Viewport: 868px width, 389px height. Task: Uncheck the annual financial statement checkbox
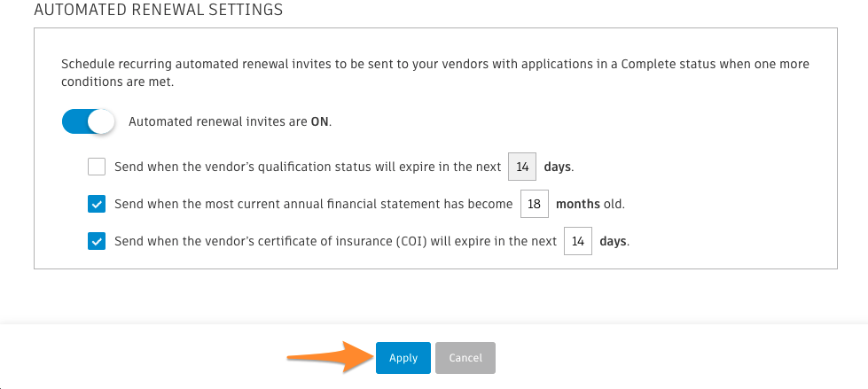(x=97, y=204)
